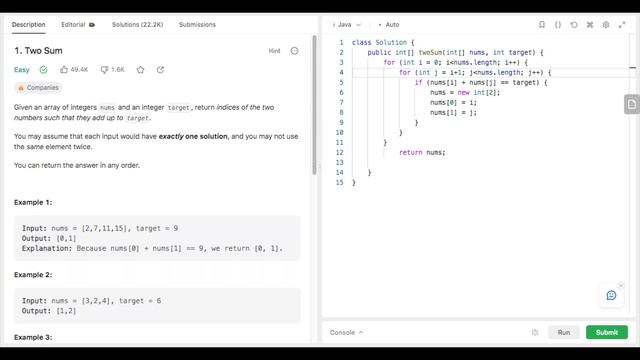Expand the Console panel
Viewport: 640px width, 360px height.
click(346, 332)
